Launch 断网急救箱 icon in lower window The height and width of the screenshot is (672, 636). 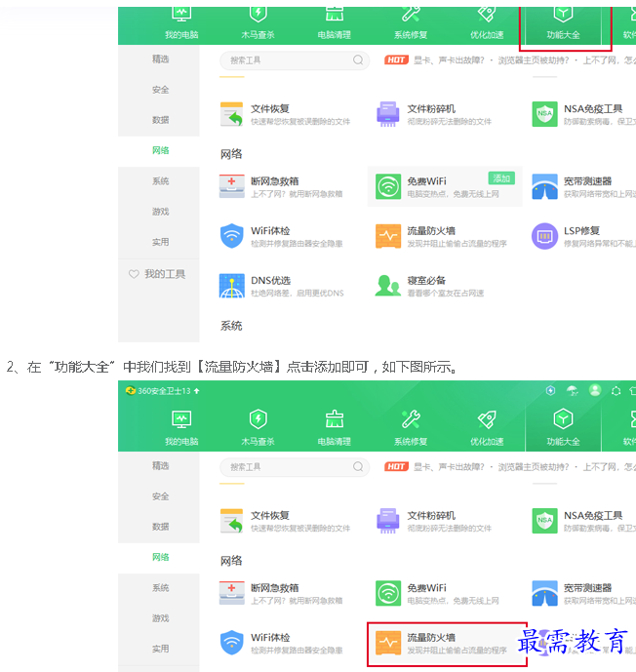pos(232,593)
